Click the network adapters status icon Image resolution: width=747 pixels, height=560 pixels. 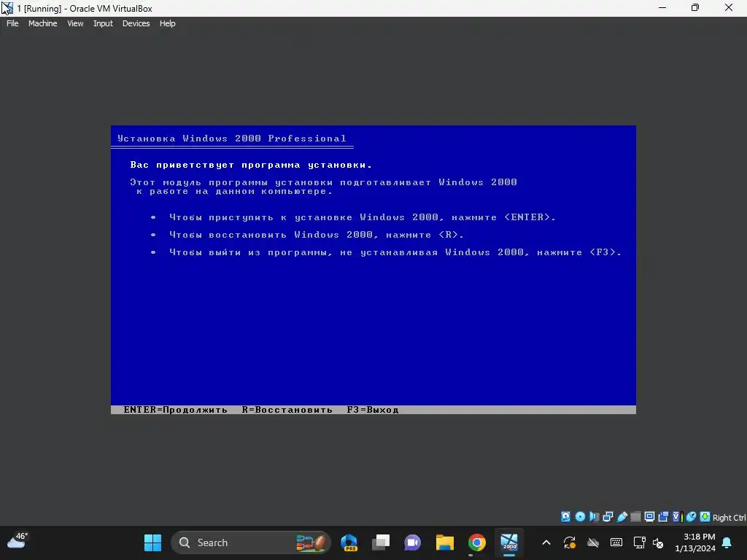coord(608,517)
